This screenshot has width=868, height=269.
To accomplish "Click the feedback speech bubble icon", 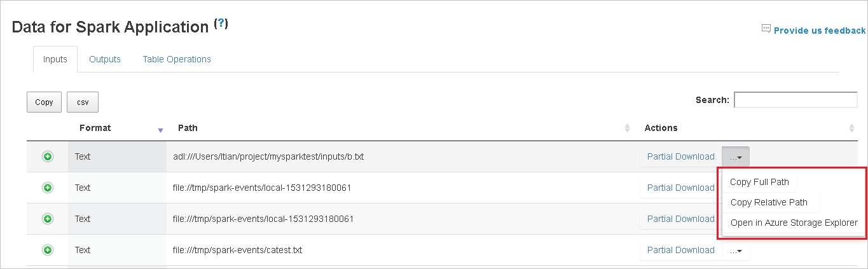I will 766,29.
